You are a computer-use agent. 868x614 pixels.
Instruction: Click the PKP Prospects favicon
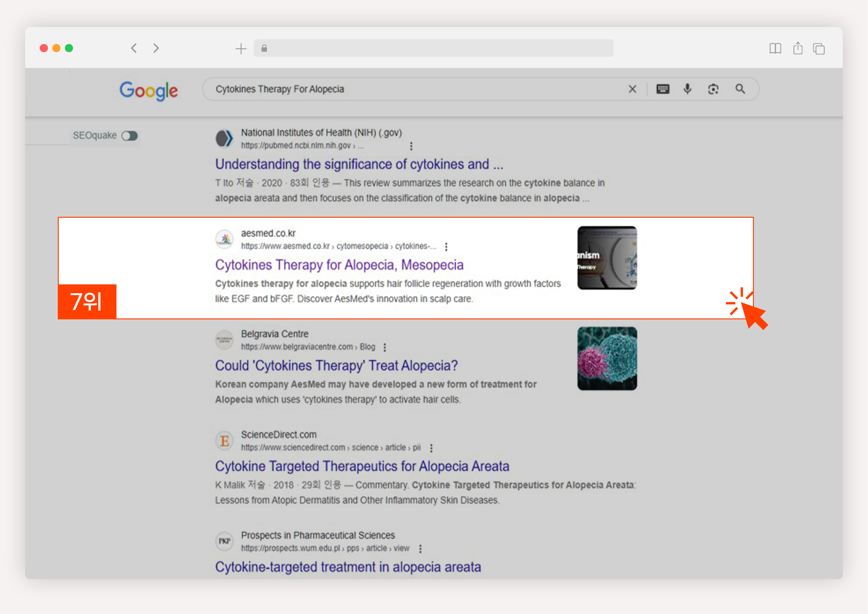225,541
